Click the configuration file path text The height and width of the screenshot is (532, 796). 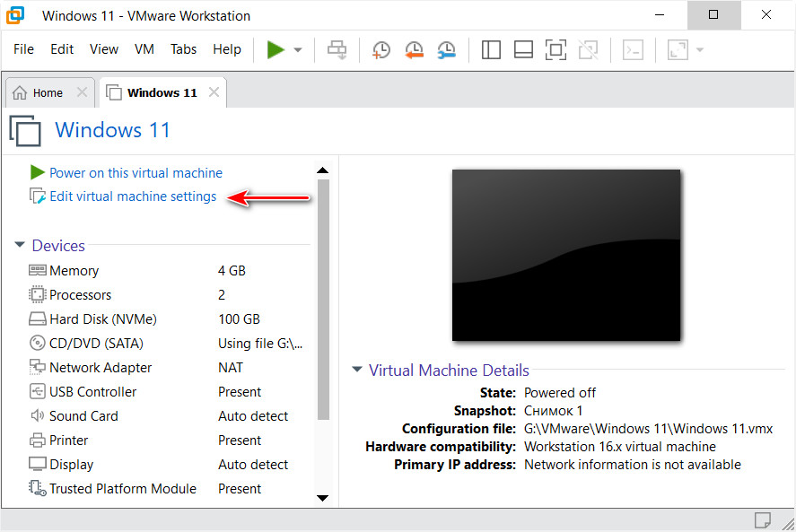coord(648,429)
